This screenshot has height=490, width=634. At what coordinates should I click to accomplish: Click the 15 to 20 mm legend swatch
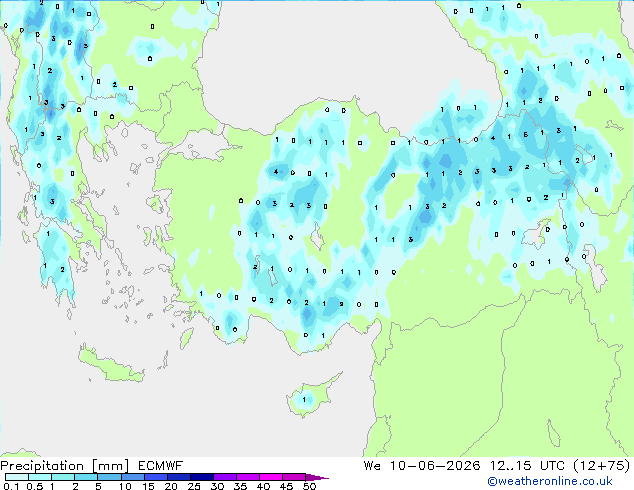pyautogui.click(x=155, y=477)
